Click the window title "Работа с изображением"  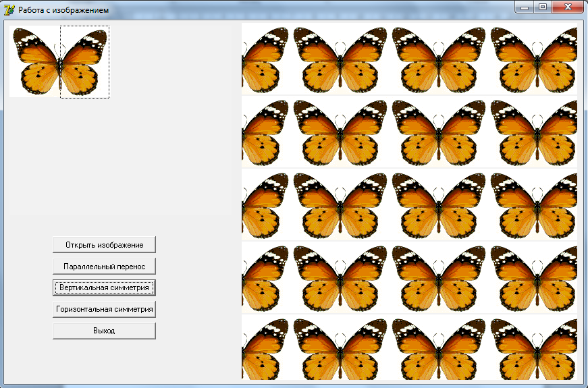tap(63, 10)
